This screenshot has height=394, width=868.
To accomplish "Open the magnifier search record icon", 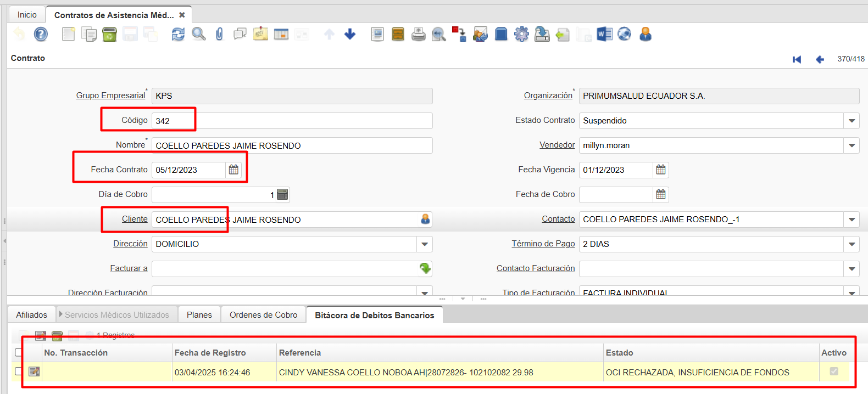I will coord(198,35).
